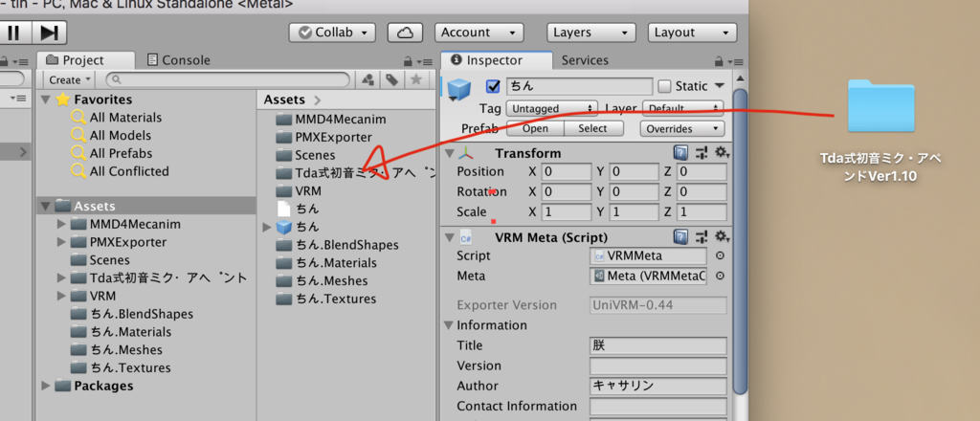Click the Prefab Select button

[593, 128]
